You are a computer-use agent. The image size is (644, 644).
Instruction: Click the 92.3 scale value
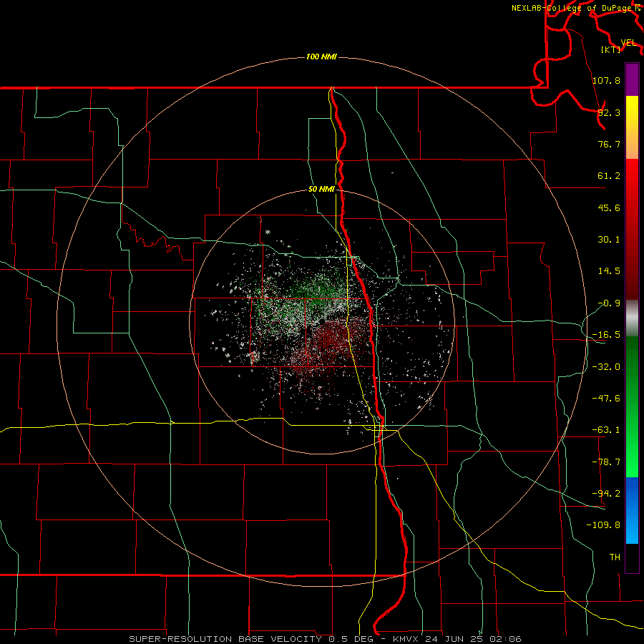pos(609,112)
